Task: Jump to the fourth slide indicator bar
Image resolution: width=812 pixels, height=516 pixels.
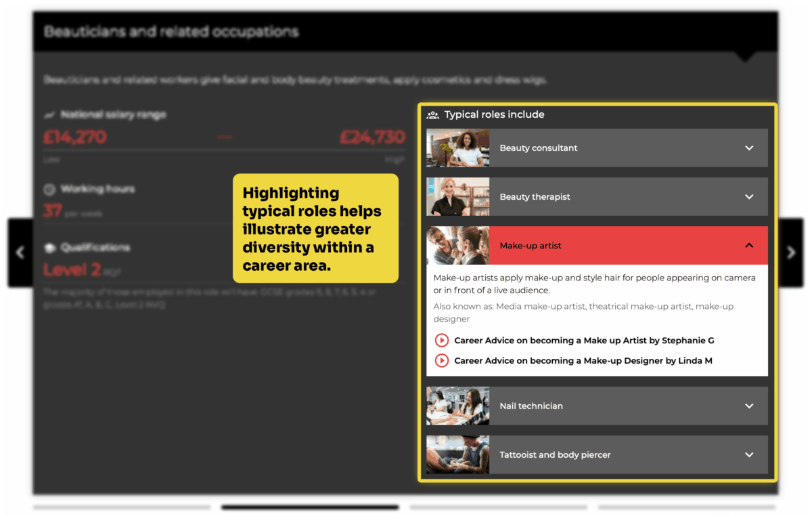Action: [x=686, y=507]
